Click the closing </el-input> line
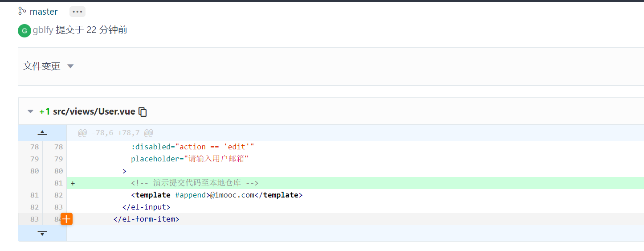The width and height of the screenshot is (644, 251). click(147, 207)
